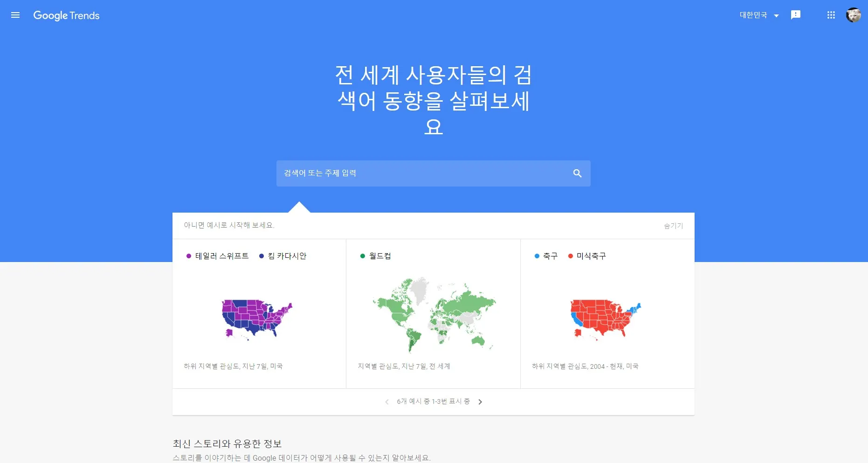Click the blue dot beside 축구
The height and width of the screenshot is (463, 868).
pos(537,256)
